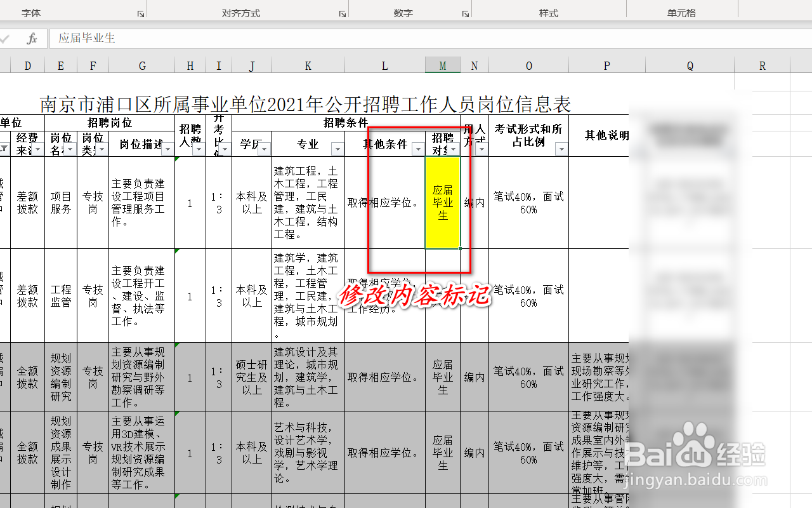Image resolution: width=812 pixels, height=508 pixels.
Task: Click 1:3 ratio cell in 项目服务 row
Action: click(x=219, y=203)
